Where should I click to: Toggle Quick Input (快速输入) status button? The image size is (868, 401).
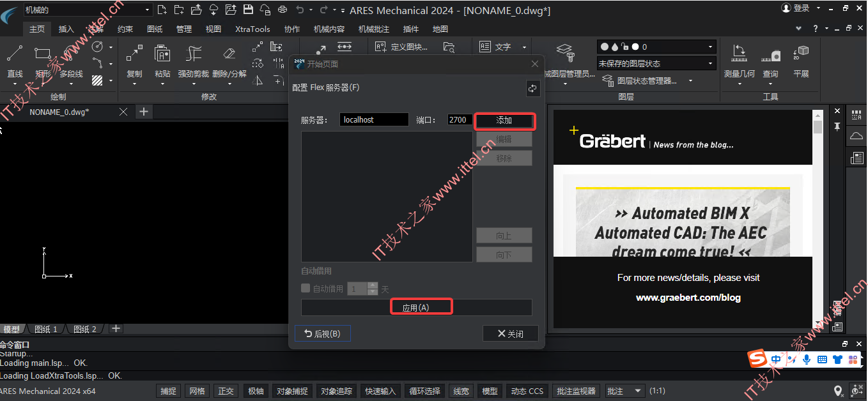click(x=380, y=391)
